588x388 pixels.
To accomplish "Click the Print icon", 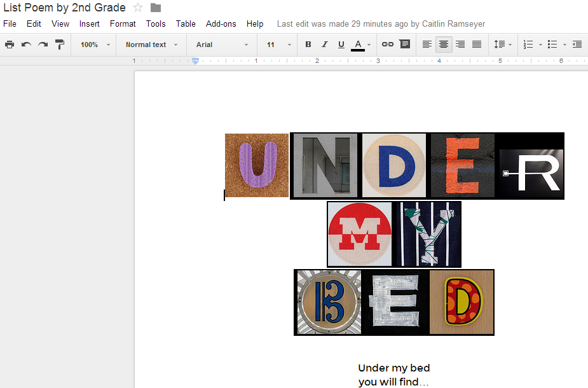I will (x=10, y=45).
